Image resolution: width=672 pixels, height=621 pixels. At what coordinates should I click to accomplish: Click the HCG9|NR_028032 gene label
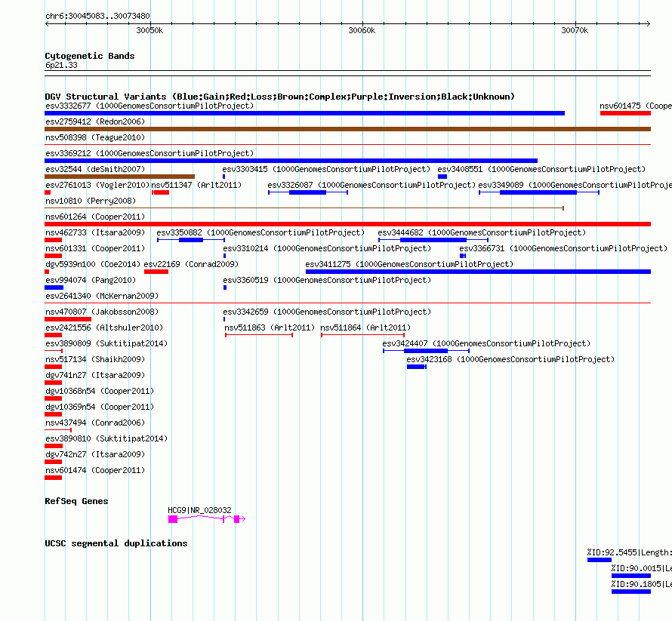(x=200, y=510)
